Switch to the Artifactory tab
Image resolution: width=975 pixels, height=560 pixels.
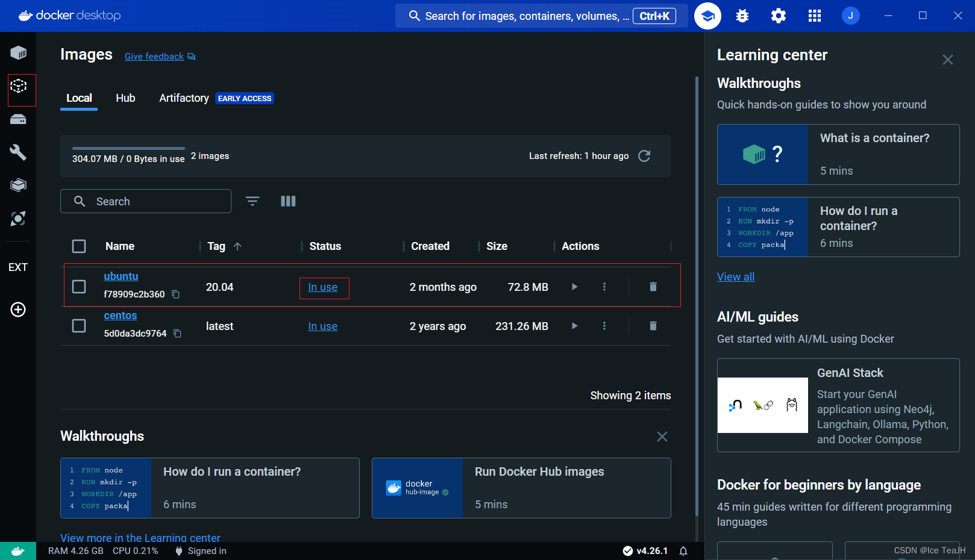coord(184,98)
